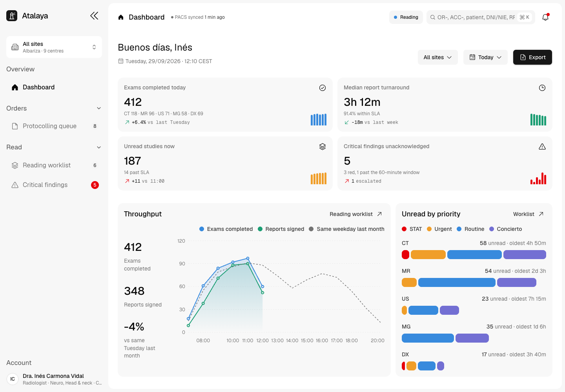Toggle the Reading status pill
The width and height of the screenshot is (565, 392).
[406, 17]
